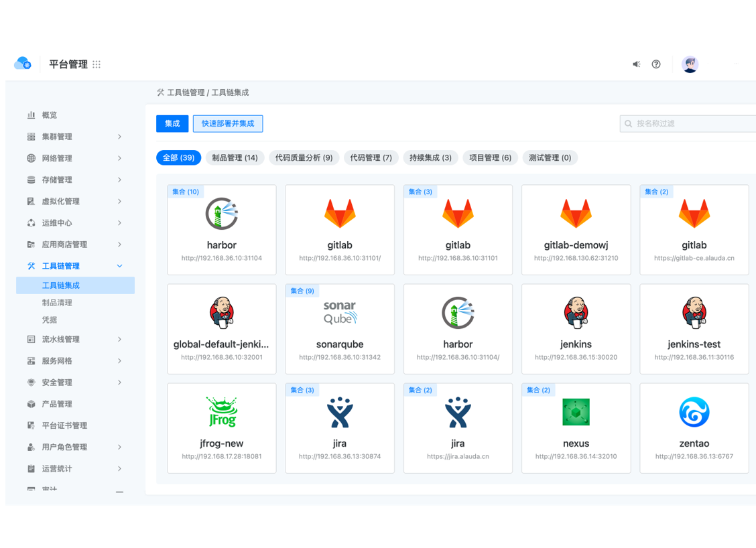Switch to 持续集成 (3) category tab
This screenshot has width=756, height=548.
430,158
